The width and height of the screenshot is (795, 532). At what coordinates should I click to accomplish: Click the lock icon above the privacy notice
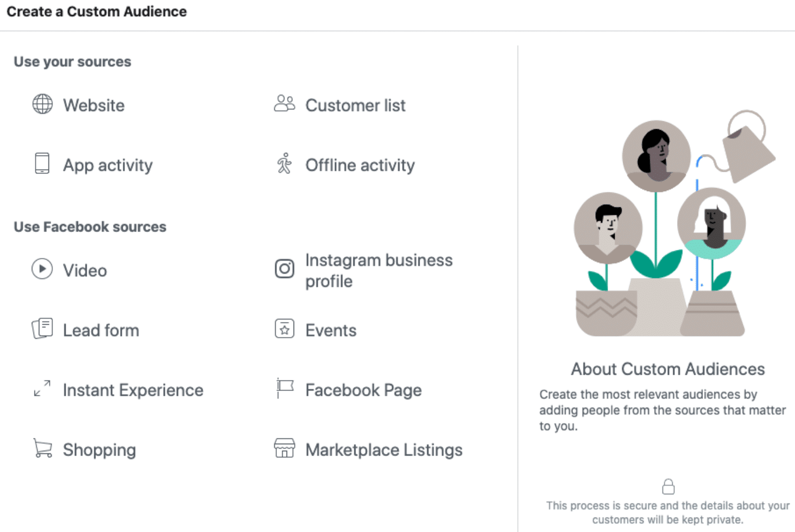click(668, 486)
